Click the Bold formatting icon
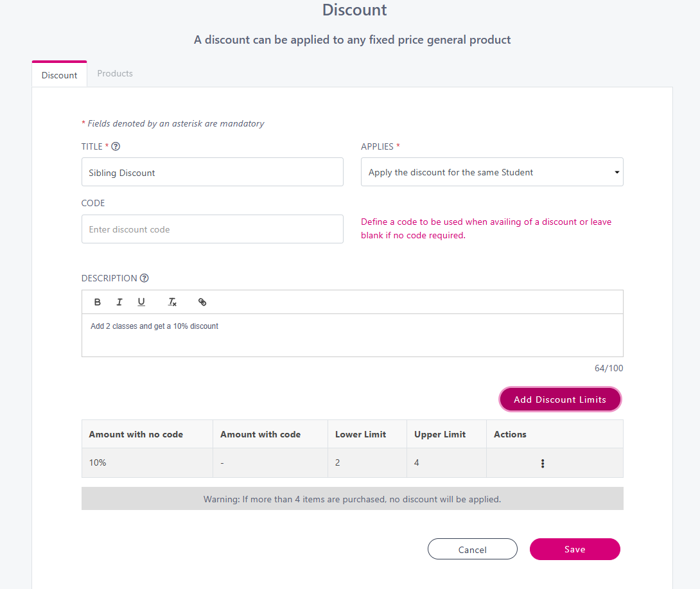This screenshot has height=589, width=700. [x=98, y=302]
